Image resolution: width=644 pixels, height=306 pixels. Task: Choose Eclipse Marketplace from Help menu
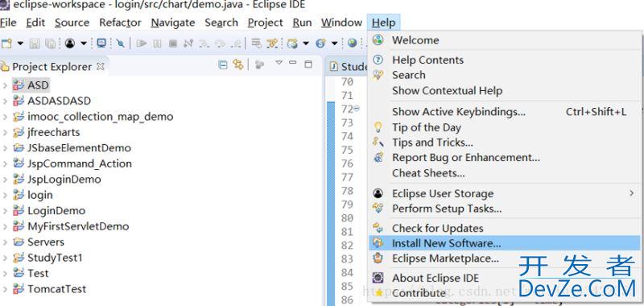(x=505, y=258)
